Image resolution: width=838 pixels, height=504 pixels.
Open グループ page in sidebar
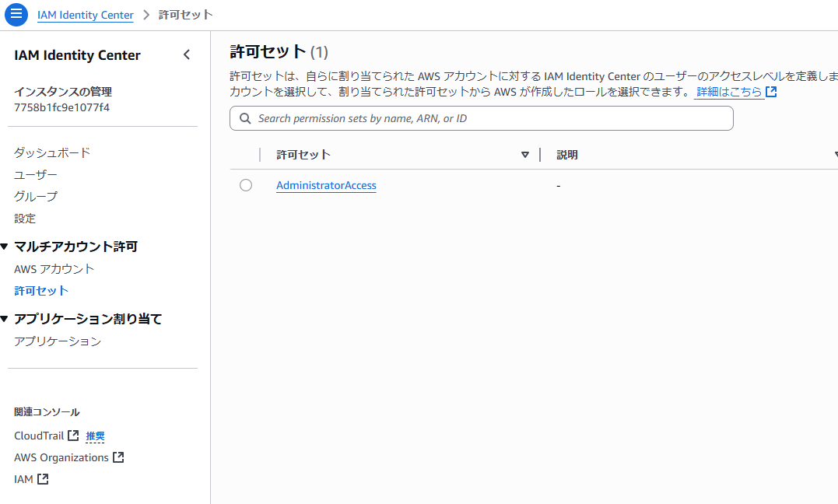click(x=36, y=197)
